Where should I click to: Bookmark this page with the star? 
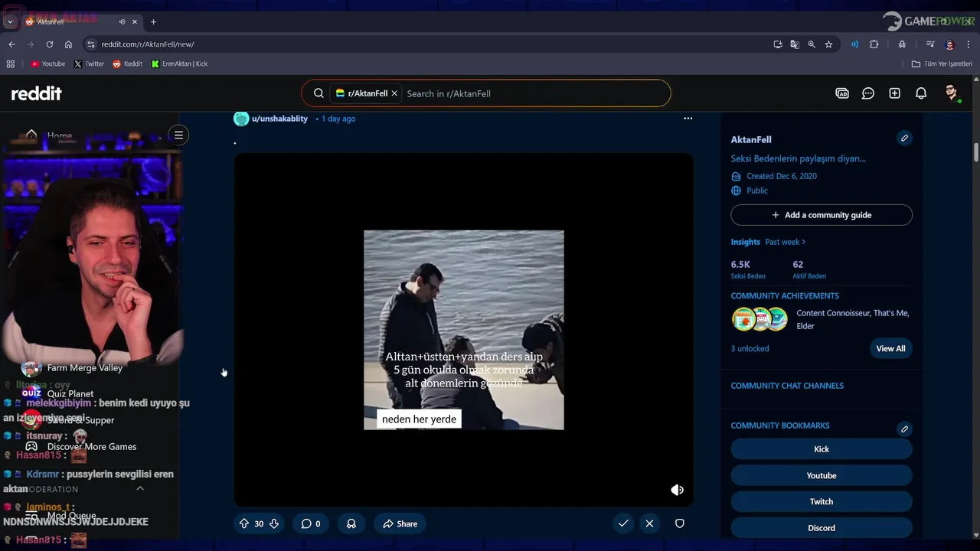828,44
